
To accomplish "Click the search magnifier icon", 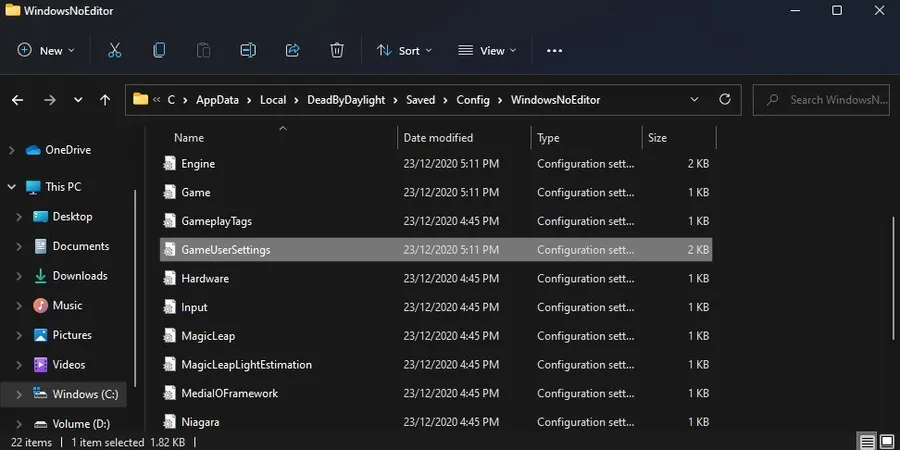I will pyautogui.click(x=773, y=100).
